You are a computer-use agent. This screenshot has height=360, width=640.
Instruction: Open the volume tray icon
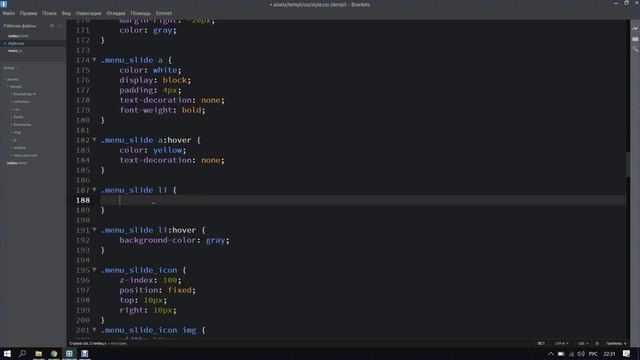(581, 354)
